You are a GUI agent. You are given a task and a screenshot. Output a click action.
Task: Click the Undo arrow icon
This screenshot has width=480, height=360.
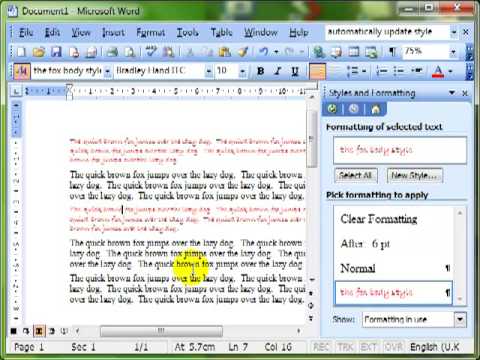pos(264,52)
